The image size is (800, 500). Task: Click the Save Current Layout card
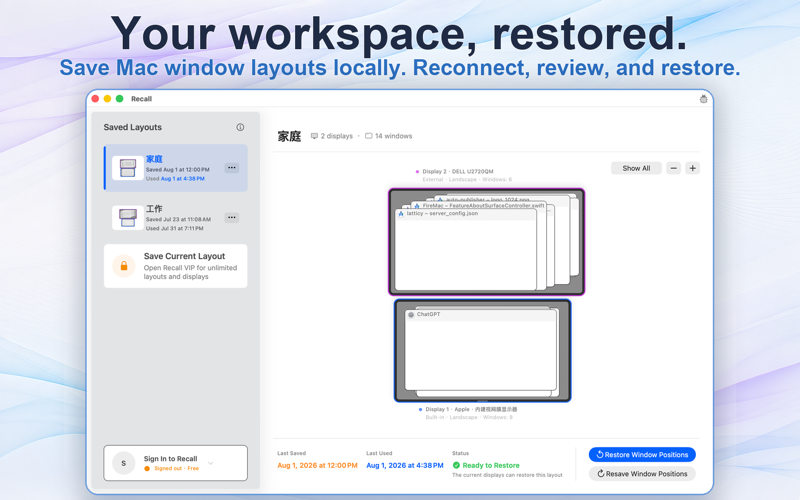(x=176, y=266)
